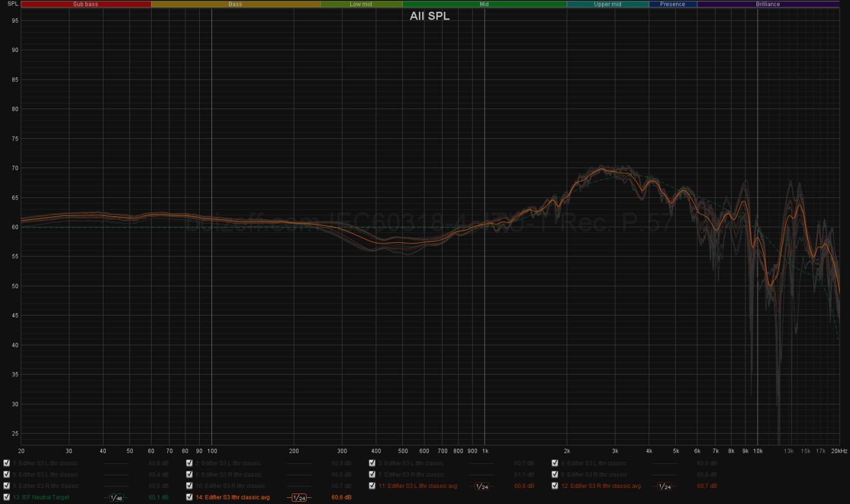Image resolution: width=850 pixels, height=504 pixels.
Task: Click the Mid band label
Action: click(x=484, y=4)
